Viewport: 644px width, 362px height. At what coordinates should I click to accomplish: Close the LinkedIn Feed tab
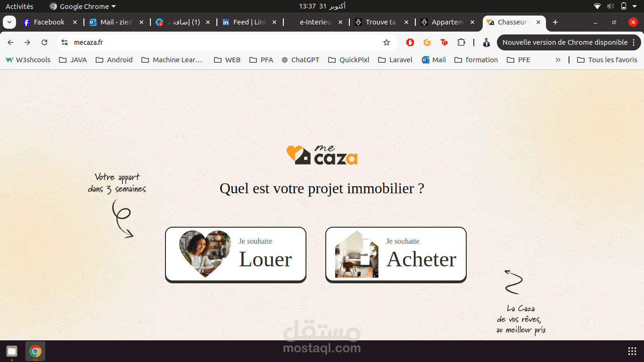click(x=274, y=22)
